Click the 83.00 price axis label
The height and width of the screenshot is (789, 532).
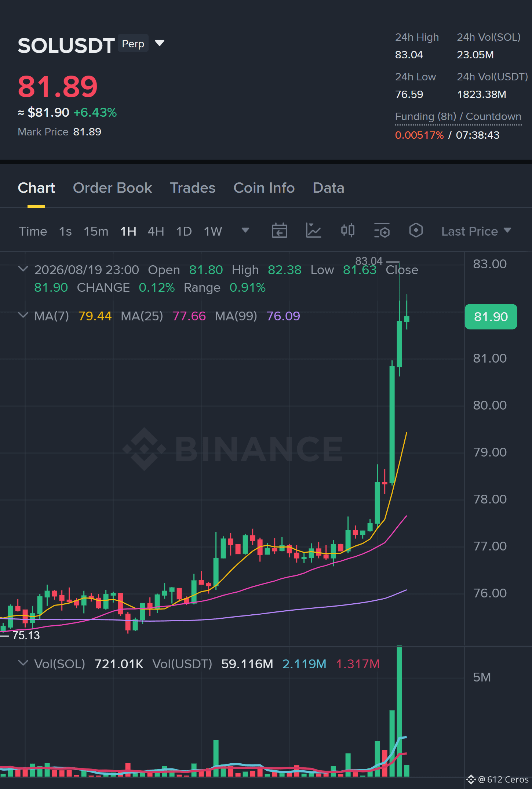click(x=490, y=264)
